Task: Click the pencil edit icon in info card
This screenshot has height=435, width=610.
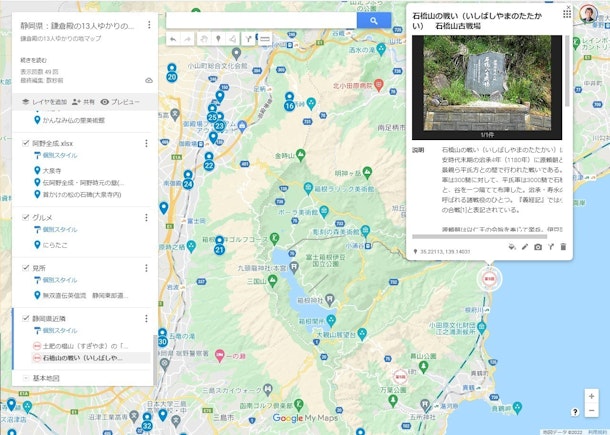Action: (525, 246)
